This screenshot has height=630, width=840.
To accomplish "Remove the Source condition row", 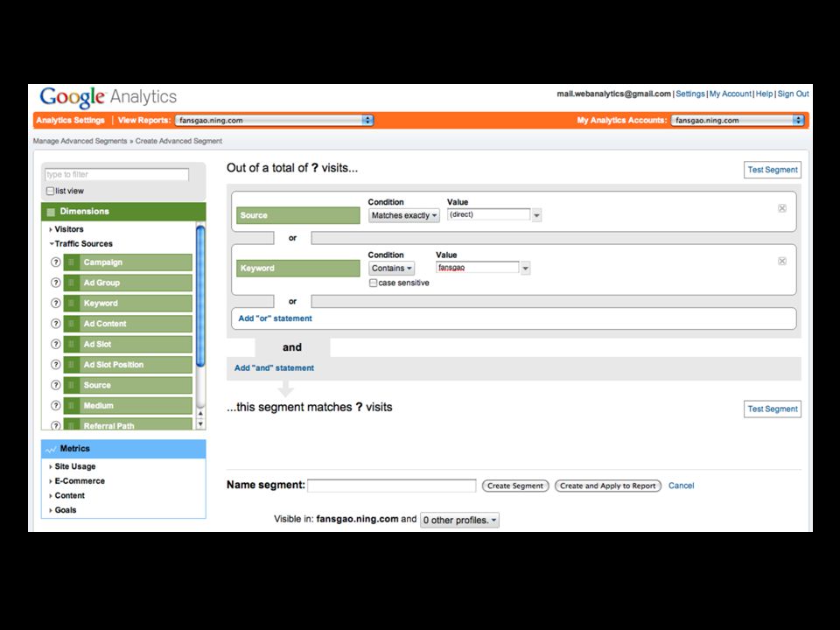I will 782,208.
